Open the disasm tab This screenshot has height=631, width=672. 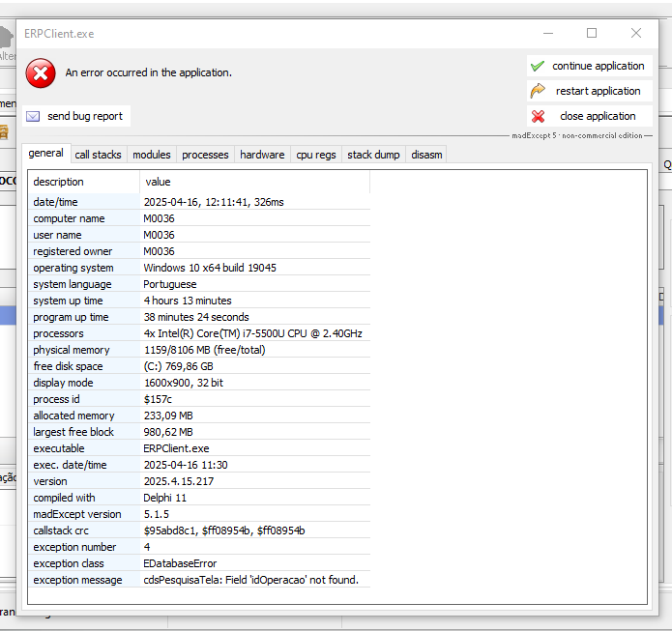pos(426,155)
